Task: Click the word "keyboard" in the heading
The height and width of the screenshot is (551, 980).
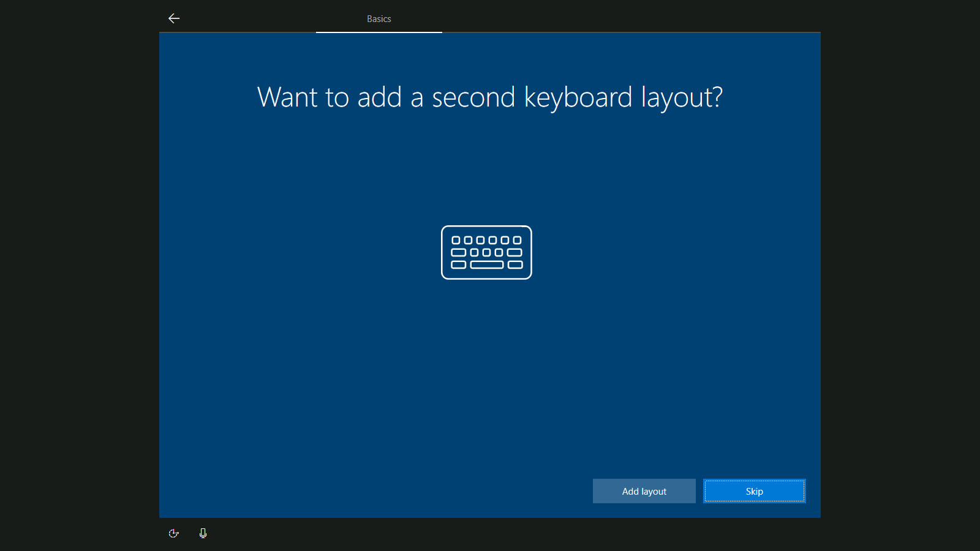Action: pos(578,97)
